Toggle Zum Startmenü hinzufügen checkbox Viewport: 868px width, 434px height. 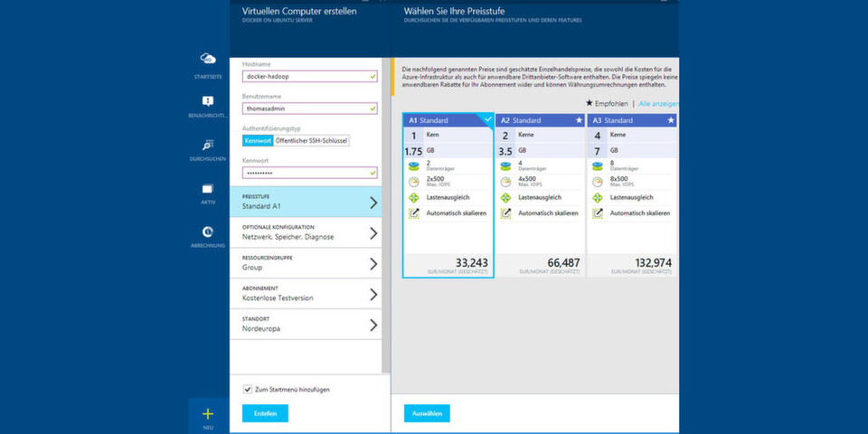click(248, 389)
